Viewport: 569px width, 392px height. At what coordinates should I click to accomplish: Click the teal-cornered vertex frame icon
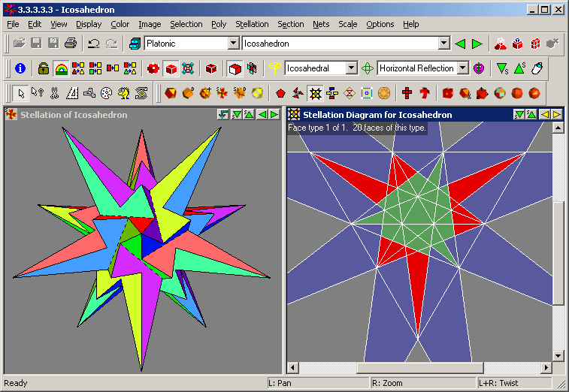[x=188, y=68]
